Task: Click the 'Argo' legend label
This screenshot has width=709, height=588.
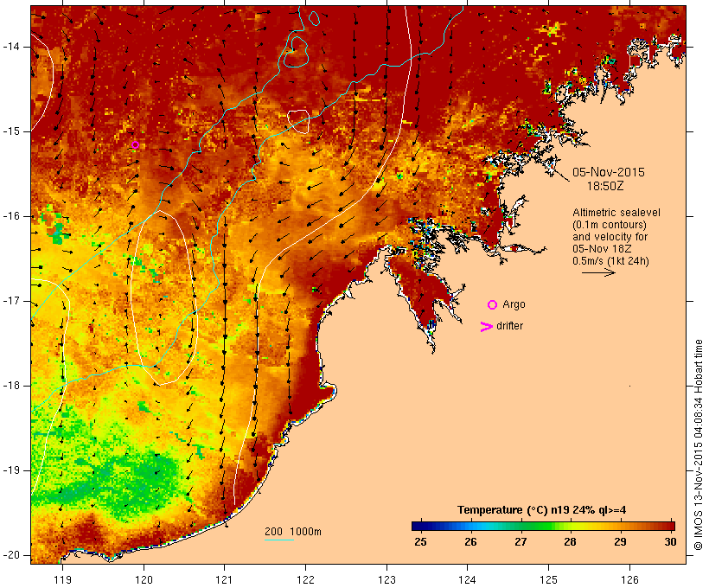Action: [x=514, y=304]
